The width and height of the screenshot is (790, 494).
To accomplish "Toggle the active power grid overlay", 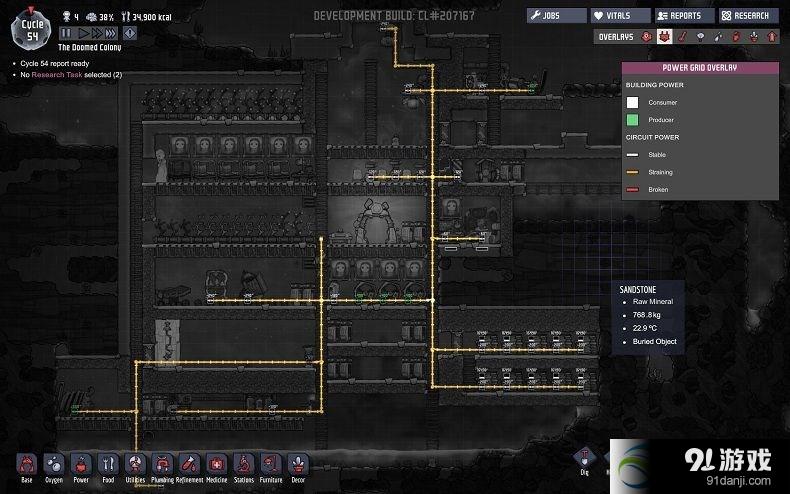I will pos(665,36).
